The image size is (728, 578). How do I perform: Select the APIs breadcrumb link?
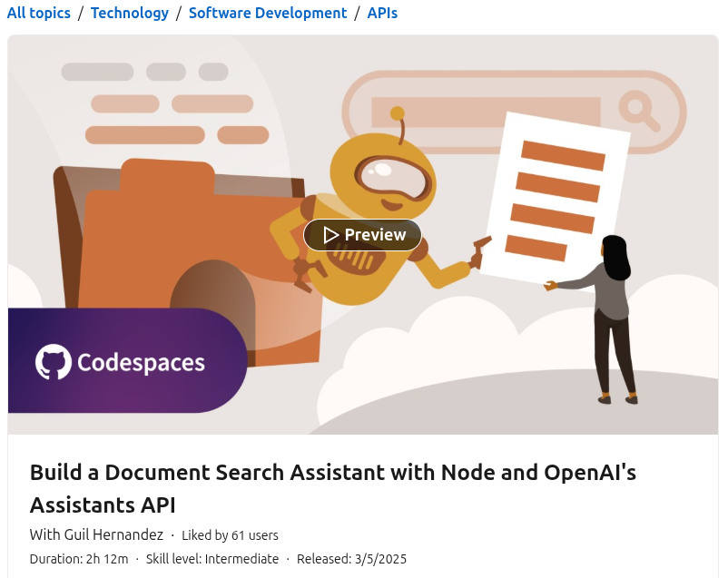(x=382, y=13)
